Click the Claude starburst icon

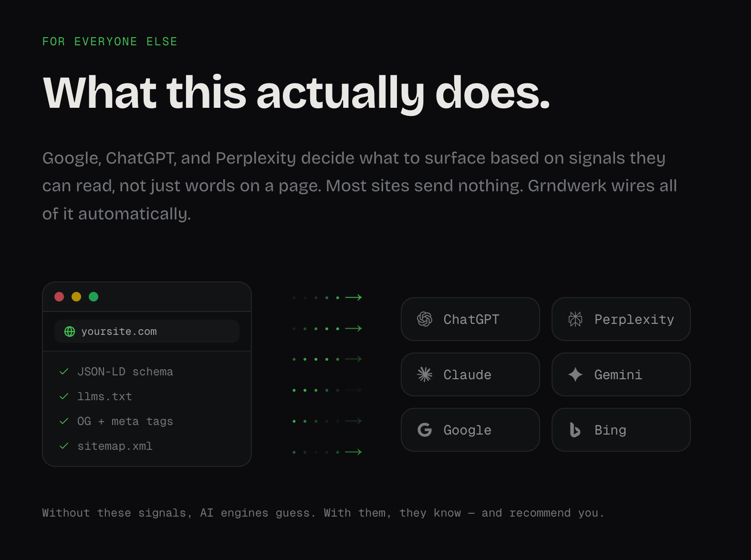[425, 374]
